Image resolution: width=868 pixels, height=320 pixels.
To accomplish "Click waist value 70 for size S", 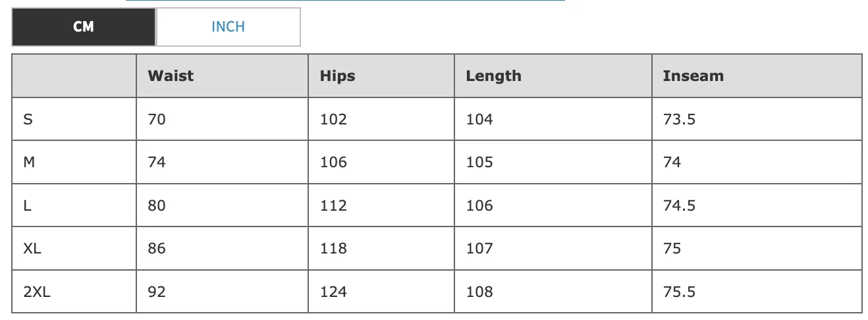I will coord(157,119).
